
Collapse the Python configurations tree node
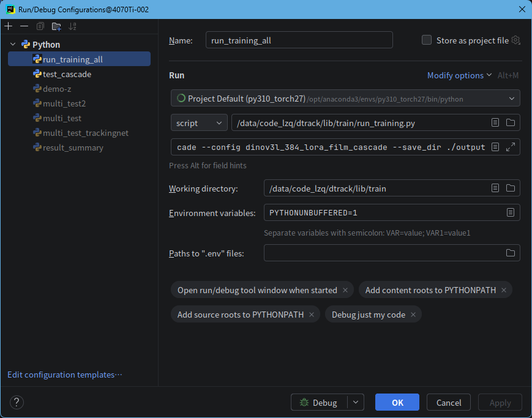[x=13, y=45]
